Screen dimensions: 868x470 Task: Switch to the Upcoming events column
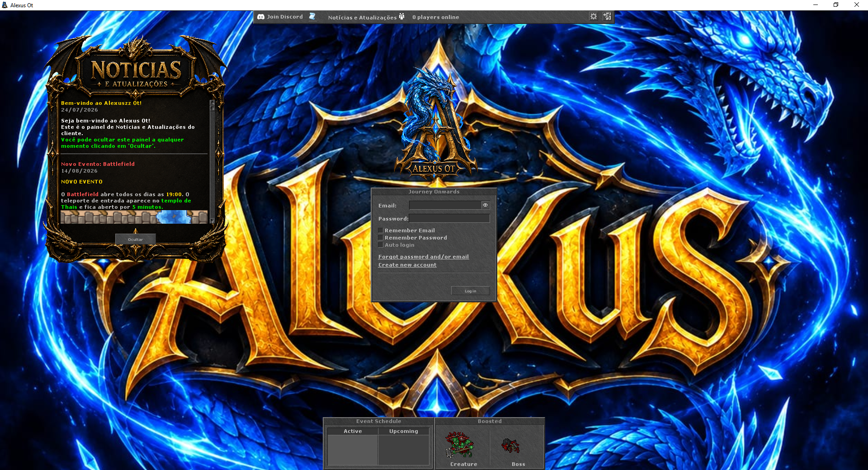coord(404,431)
